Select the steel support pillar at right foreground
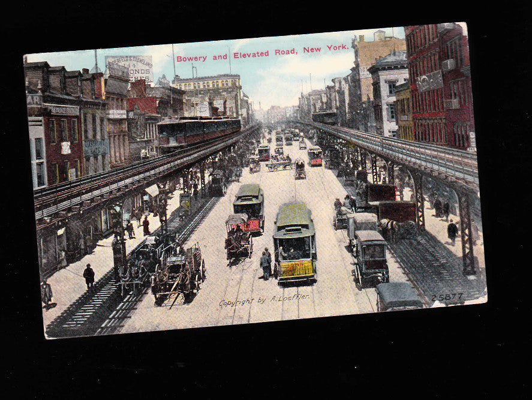This screenshot has height=400, width=532. [x=467, y=233]
